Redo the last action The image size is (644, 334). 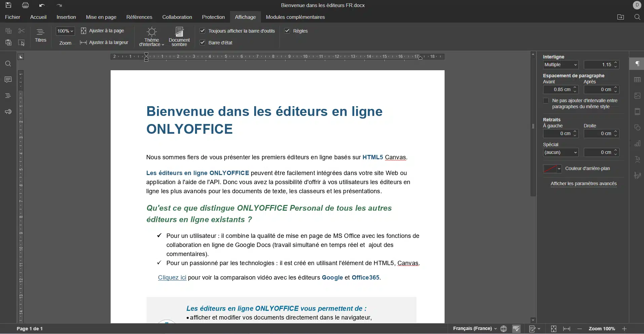click(x=59, y=5)
